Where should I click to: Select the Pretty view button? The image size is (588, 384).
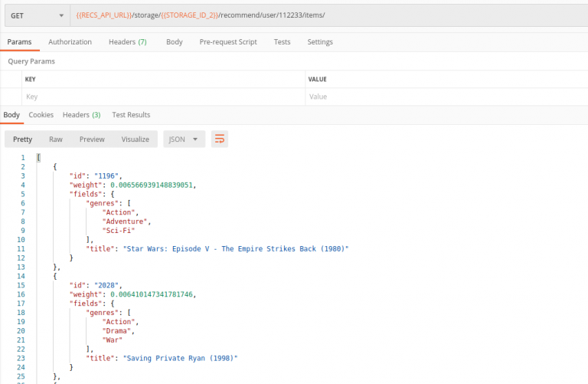point(22,139)
